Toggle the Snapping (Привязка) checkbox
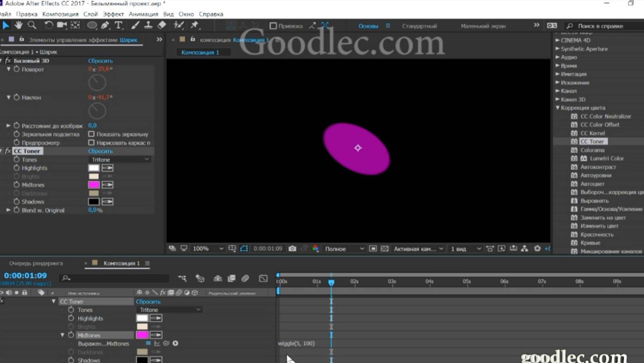 coord(273,26)
